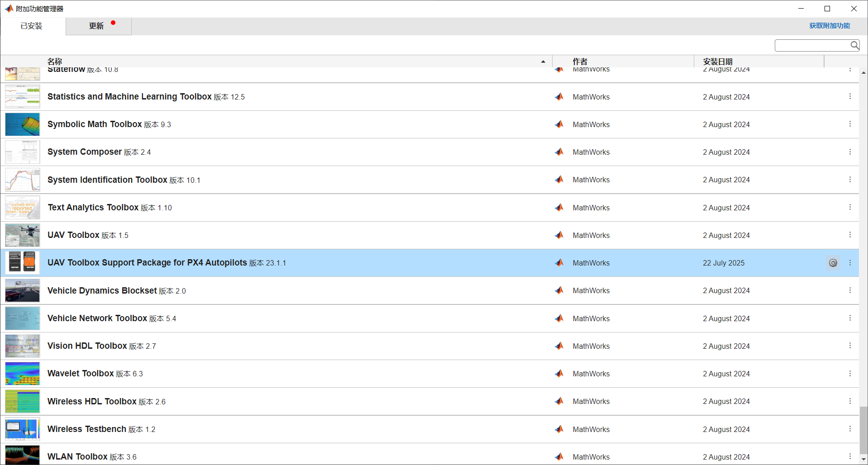Select the Symbolic Math Toolbox thumbnail

[22, 124]
